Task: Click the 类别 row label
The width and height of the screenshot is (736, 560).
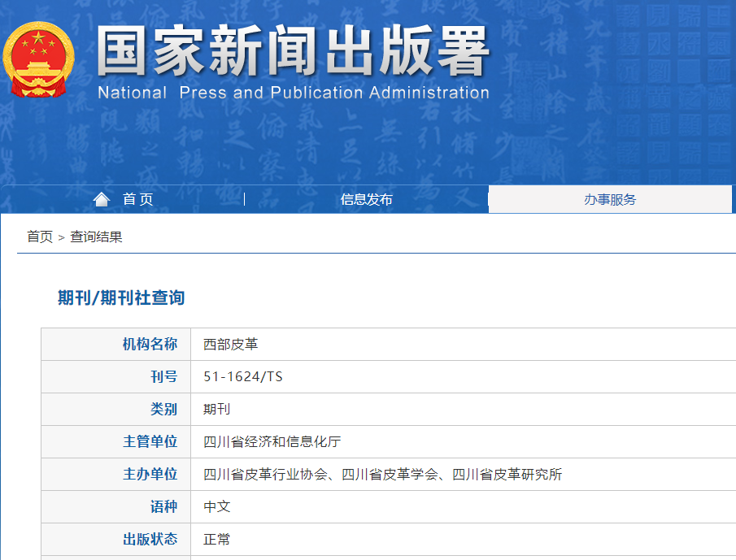Action: click(x=163, y=409)
